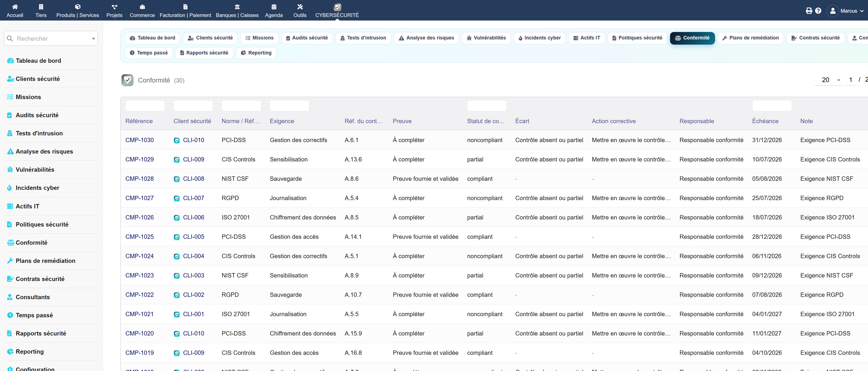Click the Échéance column filter field

(772, 106)
